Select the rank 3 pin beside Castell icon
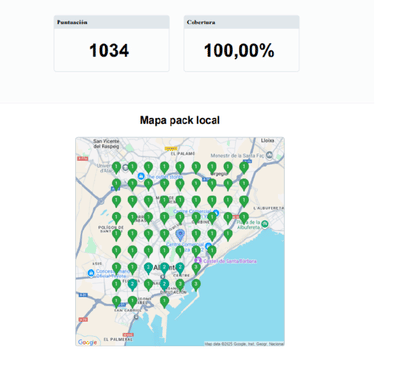Viewport: 400px width, 365px height. (x=196, y=268)
